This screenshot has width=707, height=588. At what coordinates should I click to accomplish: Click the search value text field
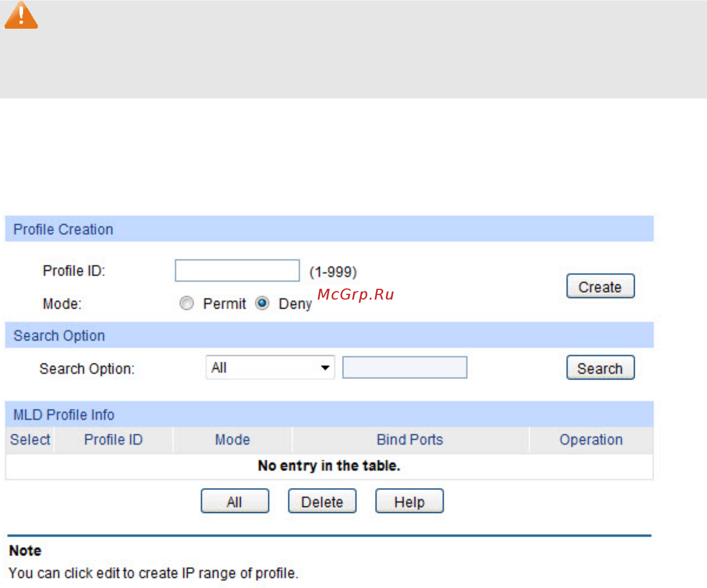point(405,367)
